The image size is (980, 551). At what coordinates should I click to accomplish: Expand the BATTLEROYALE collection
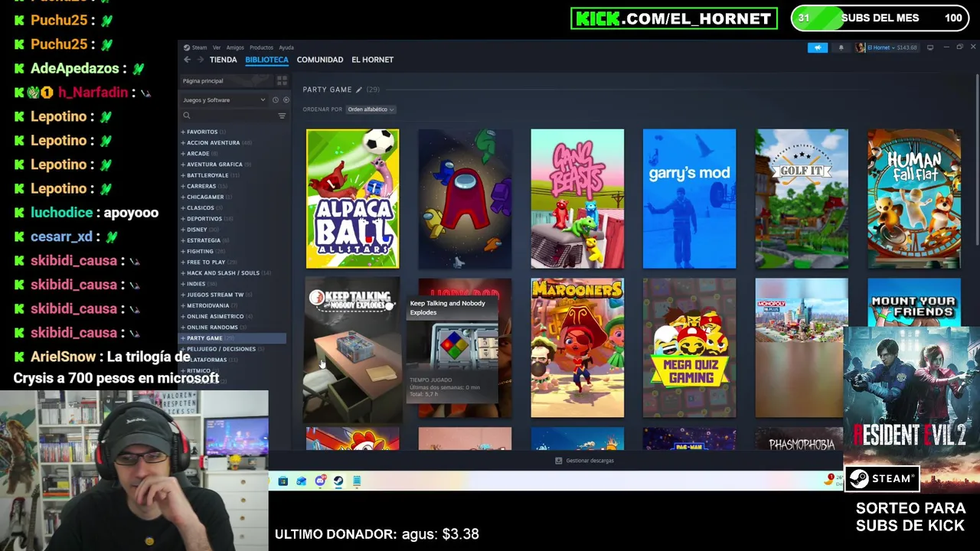click(x=183, y=175)
